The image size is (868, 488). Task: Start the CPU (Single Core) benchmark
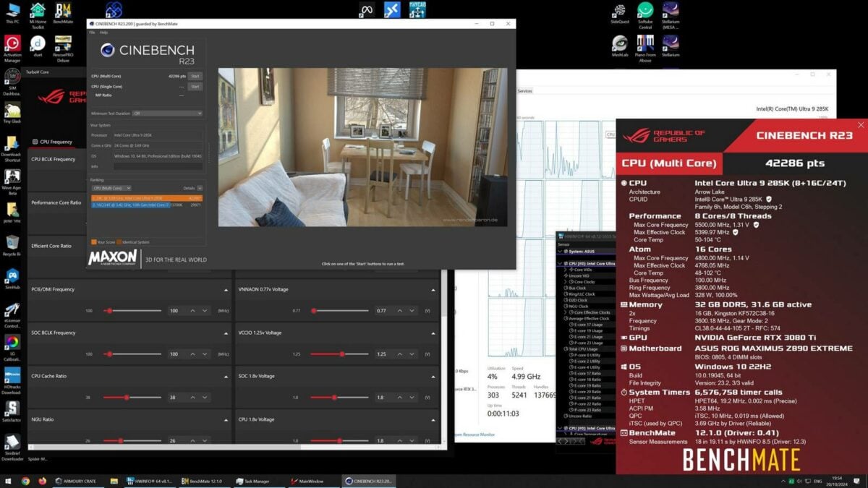click(195, 86)
